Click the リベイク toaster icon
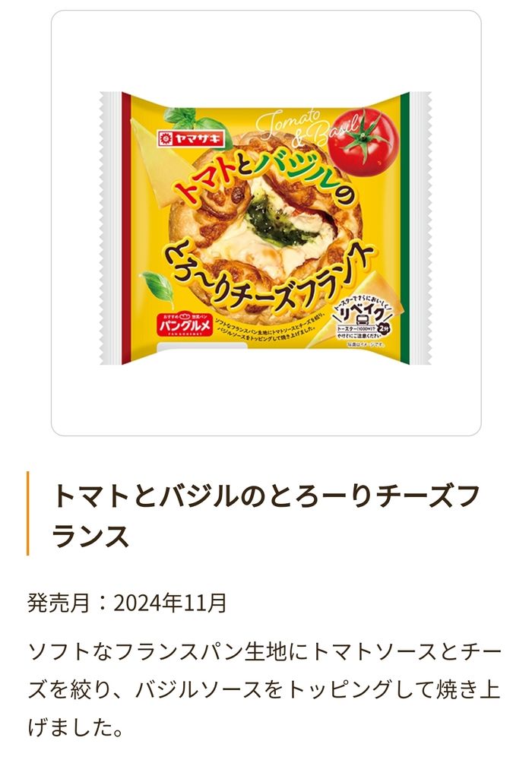532x760 pixels. tap(362, 321)
